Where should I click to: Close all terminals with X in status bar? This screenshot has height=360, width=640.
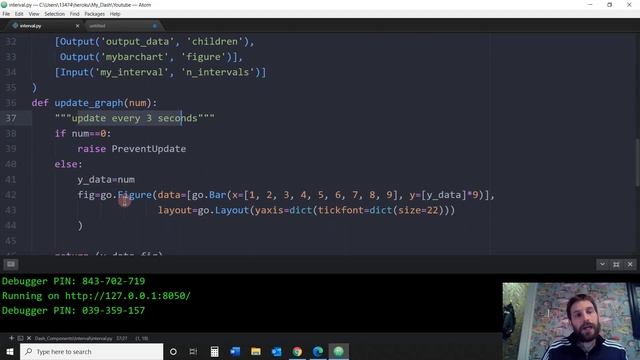[x=29, y=338]
